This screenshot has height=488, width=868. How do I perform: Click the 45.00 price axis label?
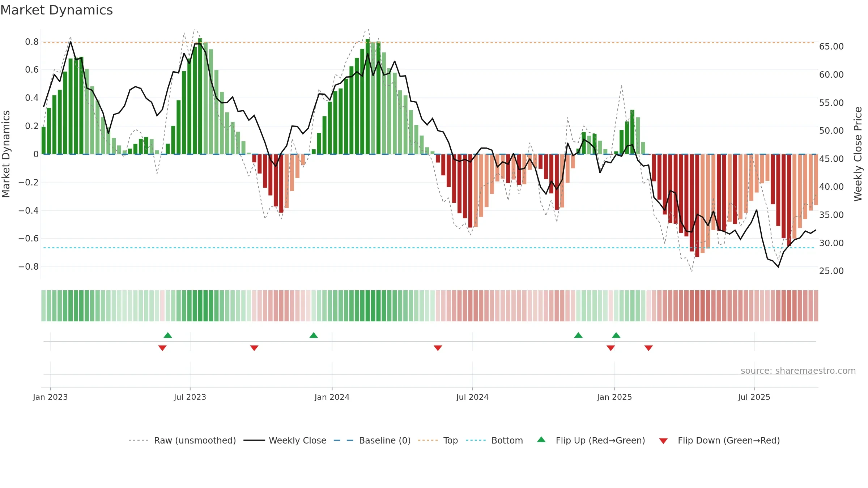831,159
